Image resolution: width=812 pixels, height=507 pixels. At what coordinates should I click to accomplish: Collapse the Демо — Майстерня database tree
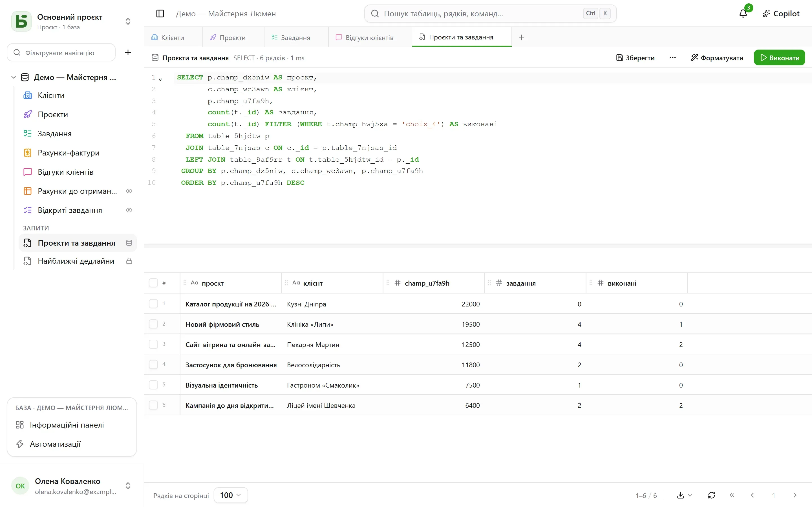tap(14, 77)
